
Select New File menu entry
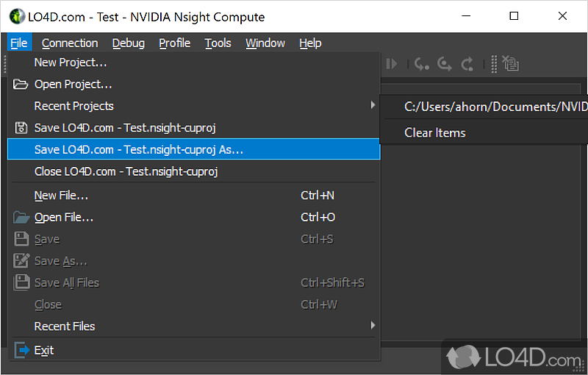[61, 196]
